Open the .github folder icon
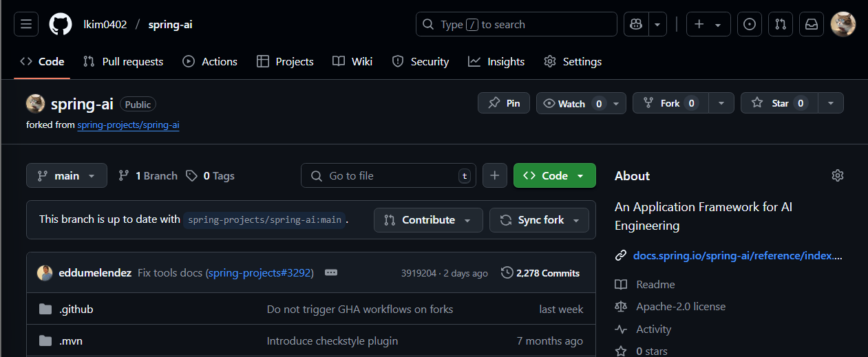This screenshot has width=868, height=357. pyautogui.click(x=45, y=309)
